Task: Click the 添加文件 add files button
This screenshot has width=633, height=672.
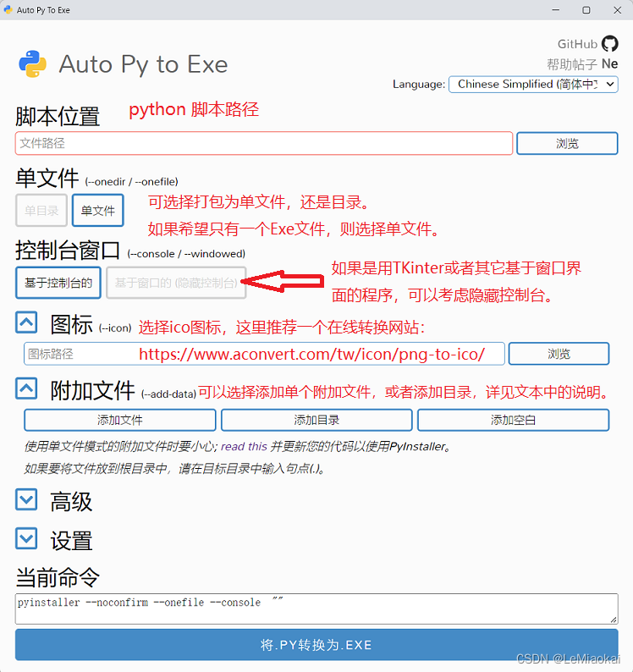Action: (x=120, y=420)
